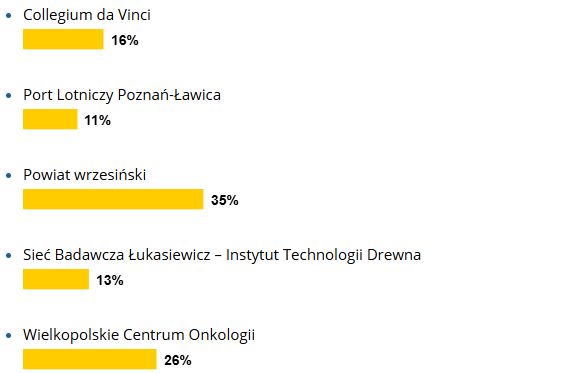Image resolution: width=562 pixels, height=373 pixels.
Task: Click the bullet beside Sieć Badawcza Łukasiewicz
Action: tap(9, 255)
